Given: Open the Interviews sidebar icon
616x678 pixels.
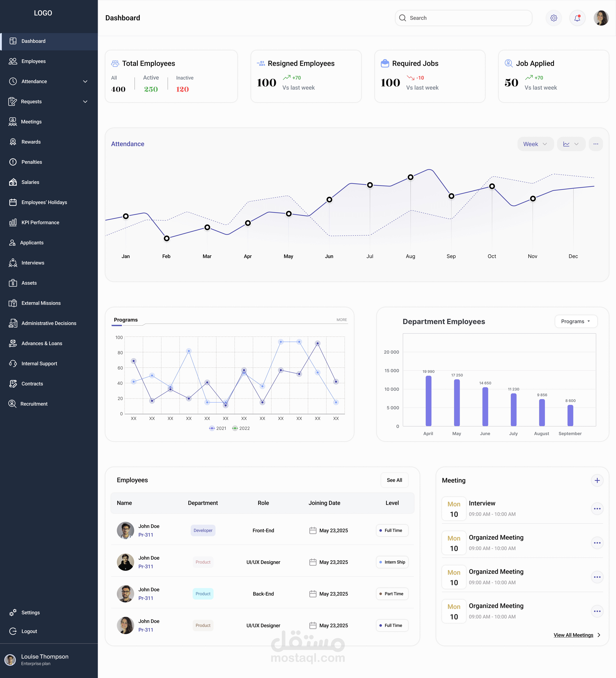Looking at the screenshot, I should click(x=13, y=263).
